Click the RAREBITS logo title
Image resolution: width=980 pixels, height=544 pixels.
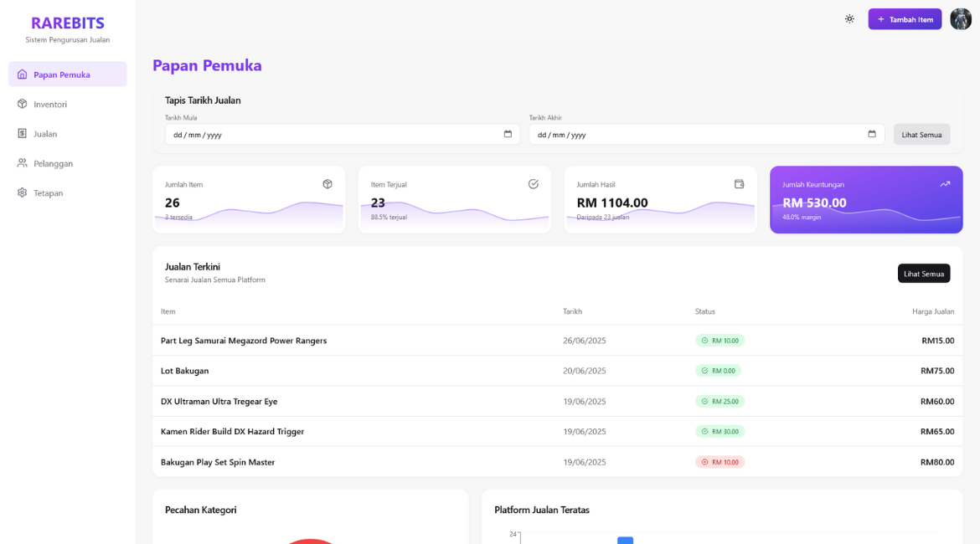[68, 23]
